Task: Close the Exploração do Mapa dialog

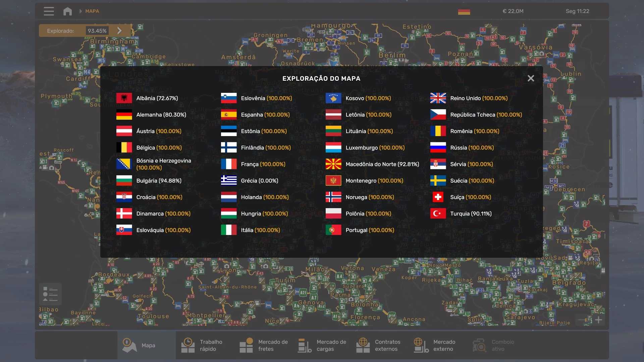Action: [531, 78]
